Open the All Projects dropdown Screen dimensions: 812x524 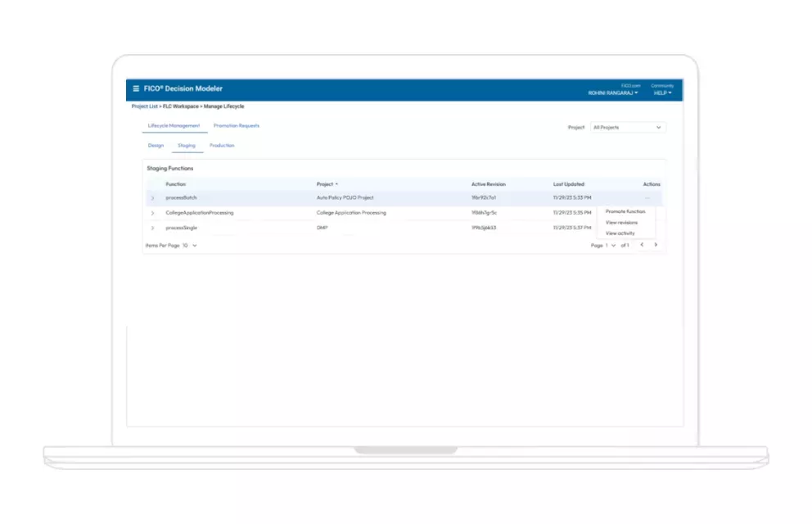pos(626,128)
